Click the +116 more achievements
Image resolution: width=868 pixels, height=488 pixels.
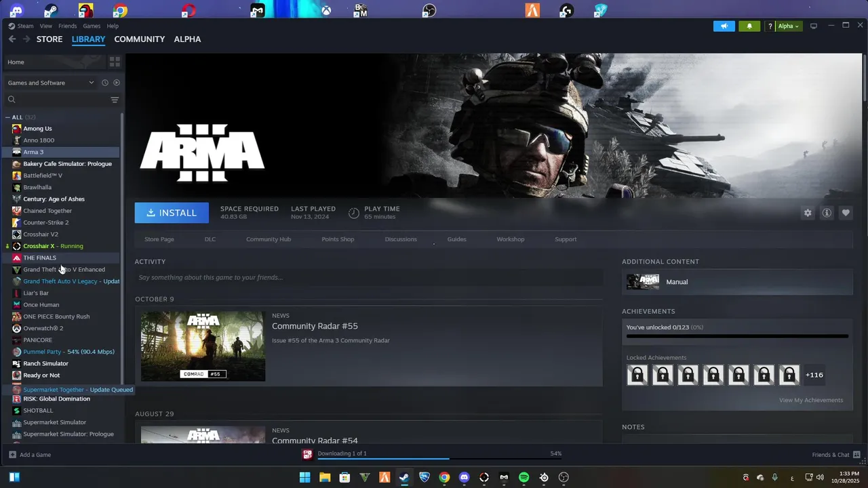[x=814, y=375]
